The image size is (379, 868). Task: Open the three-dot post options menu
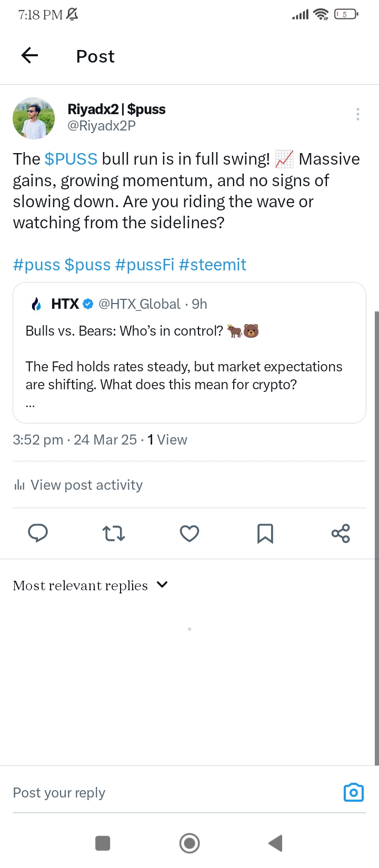[357, 114]
